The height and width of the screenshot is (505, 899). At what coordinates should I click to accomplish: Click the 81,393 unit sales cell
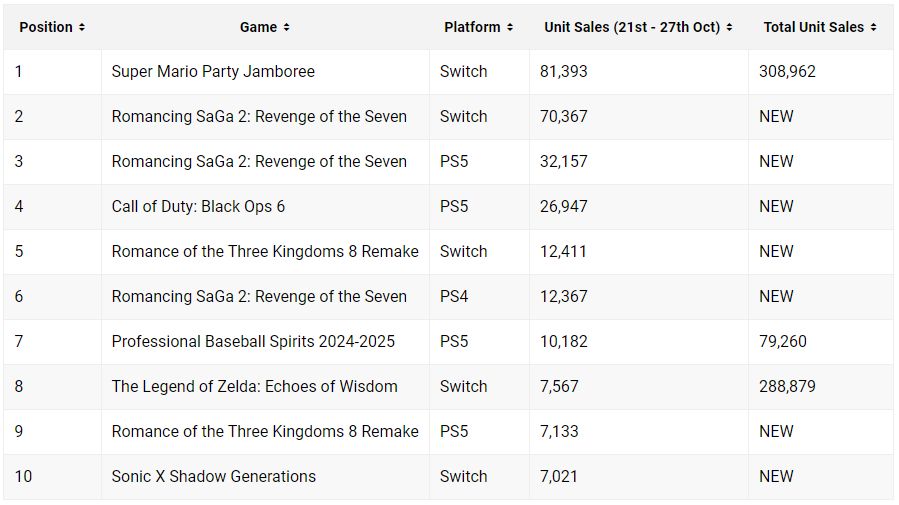[x=564, y=72]
